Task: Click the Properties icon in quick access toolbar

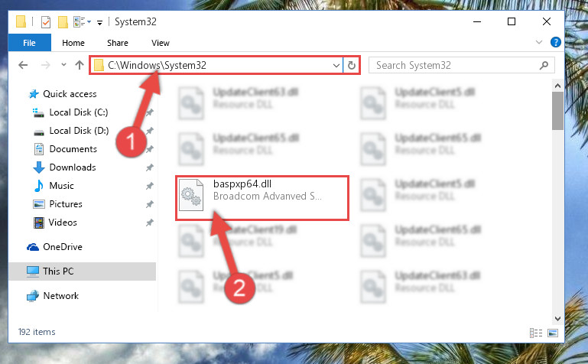Action: click(45, 22)
